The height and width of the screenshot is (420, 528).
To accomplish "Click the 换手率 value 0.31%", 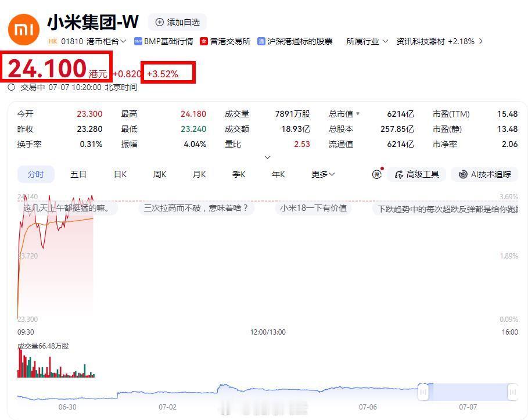I will point(91,144).
